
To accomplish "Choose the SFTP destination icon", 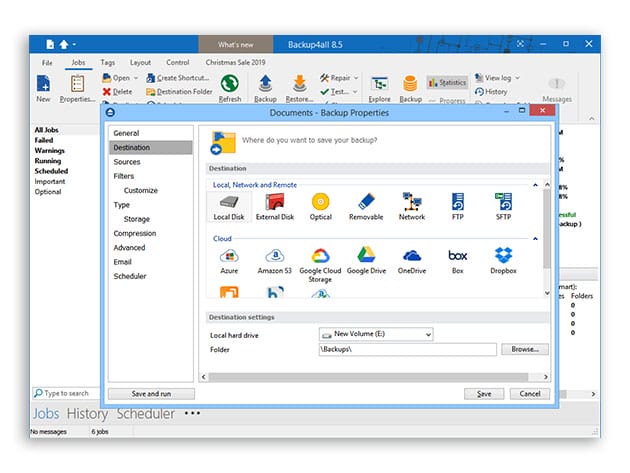I will click(x=503, y=204).
